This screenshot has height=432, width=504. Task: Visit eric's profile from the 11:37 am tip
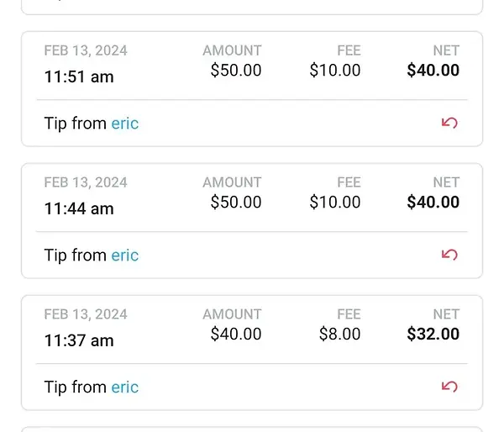pyautogui.click(x=124, y=387)
